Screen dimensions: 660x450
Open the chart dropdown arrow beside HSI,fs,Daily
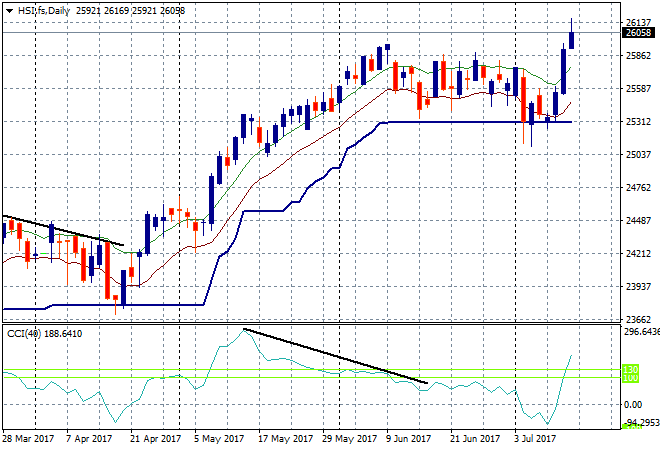click(x=9, y=9)
